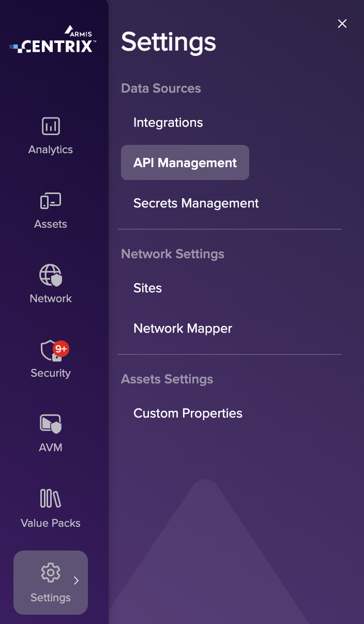
Task: Click the Settings gear icon
Action: pyautogui.click(x=50, y=573)
